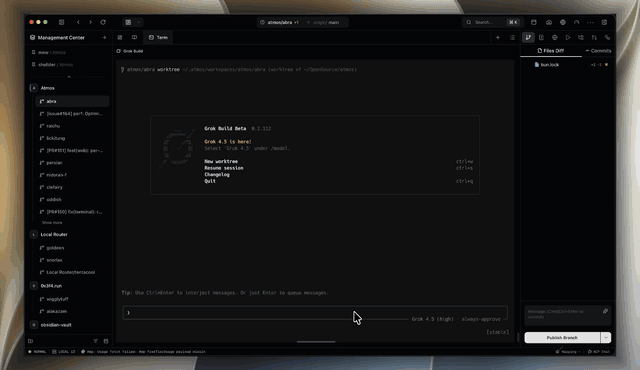Click Show more under Atmos
The image size is (640, 370).
[x=52, y=223]
